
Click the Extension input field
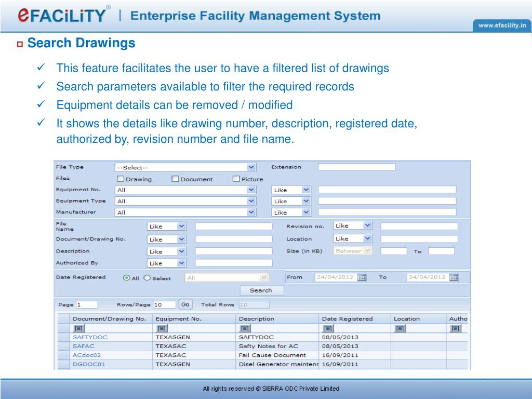(356, 167)
